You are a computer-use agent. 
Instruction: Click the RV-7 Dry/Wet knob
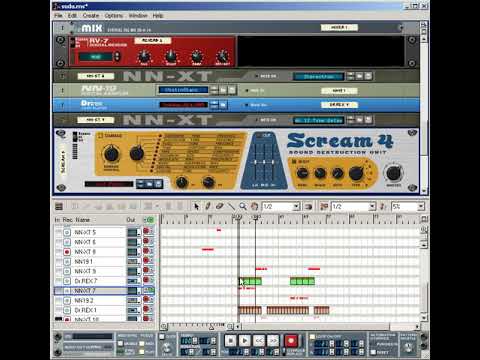tap(222, 56)
